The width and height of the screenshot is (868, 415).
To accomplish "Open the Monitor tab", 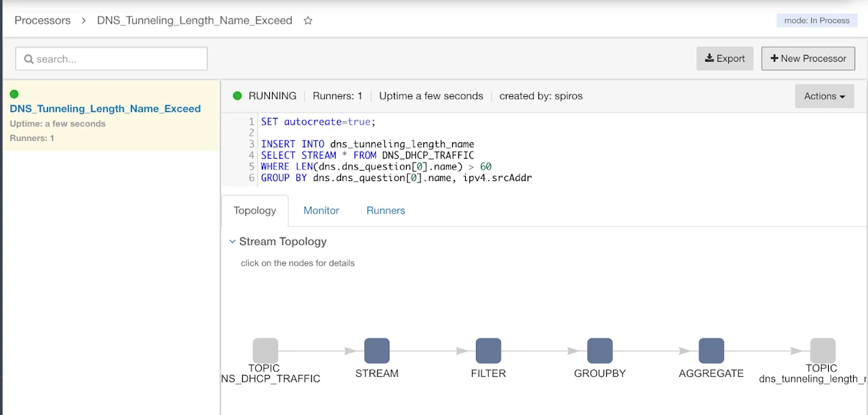I will 321,210.
